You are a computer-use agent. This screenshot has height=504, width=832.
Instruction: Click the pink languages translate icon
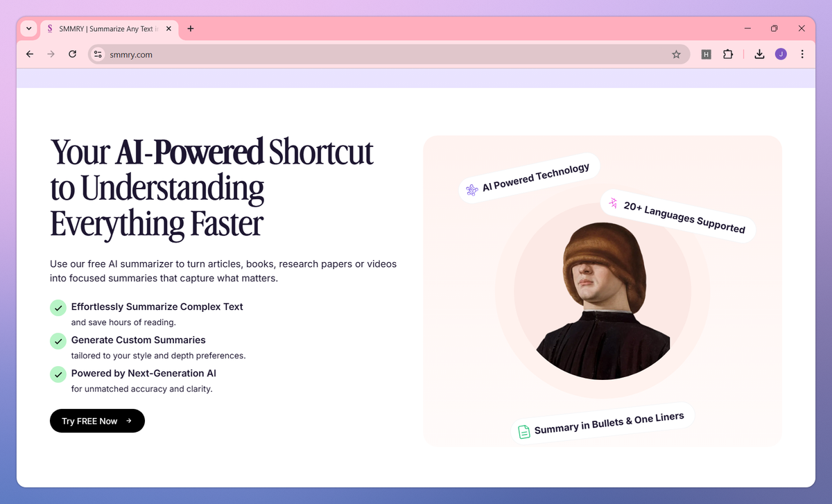(x=613, y=203)
